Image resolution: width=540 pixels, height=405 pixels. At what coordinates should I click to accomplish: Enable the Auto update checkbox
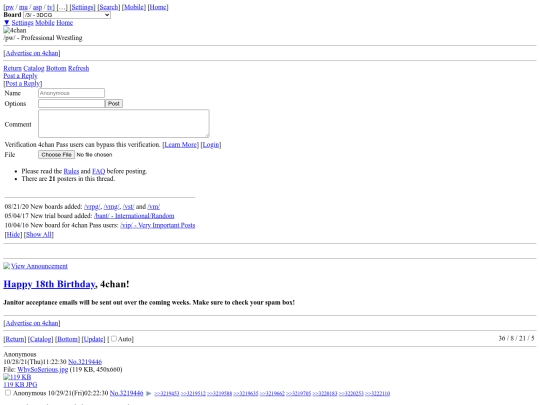(114, 339)
